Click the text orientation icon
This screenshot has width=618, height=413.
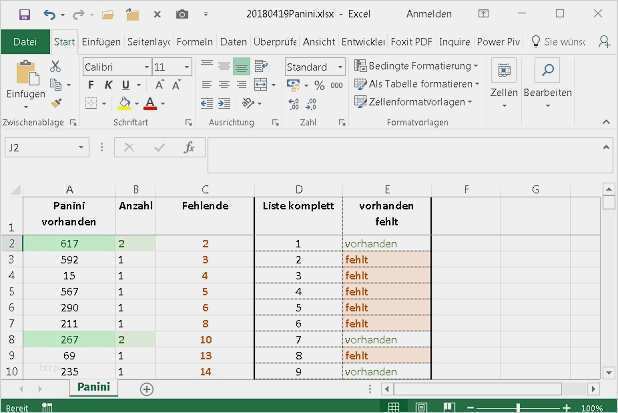[x=248, y=103]
